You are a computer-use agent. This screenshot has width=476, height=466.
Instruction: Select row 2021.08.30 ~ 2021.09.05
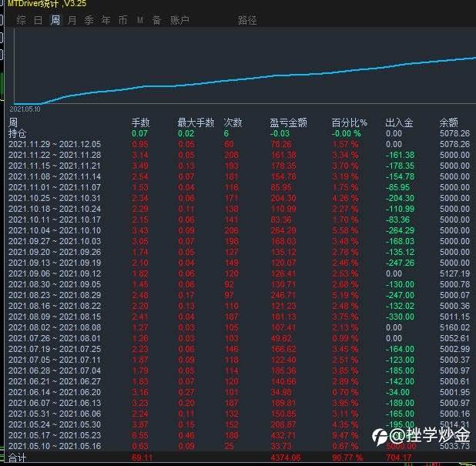pos(239,284)
